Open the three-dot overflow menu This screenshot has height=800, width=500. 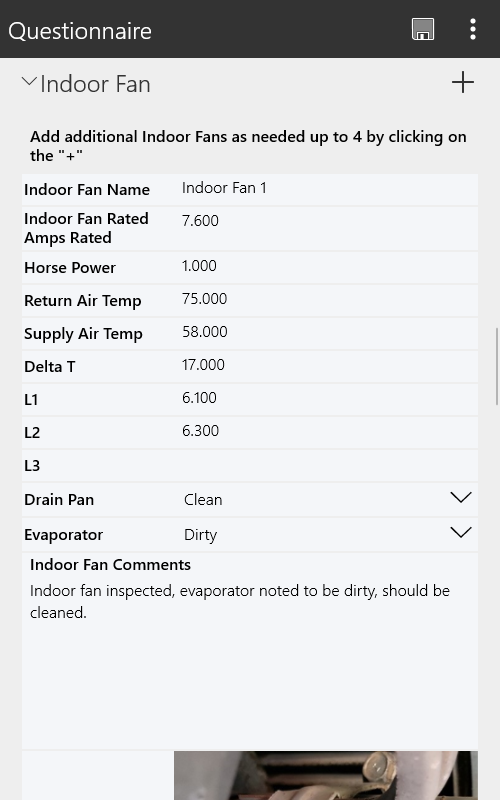473,29
